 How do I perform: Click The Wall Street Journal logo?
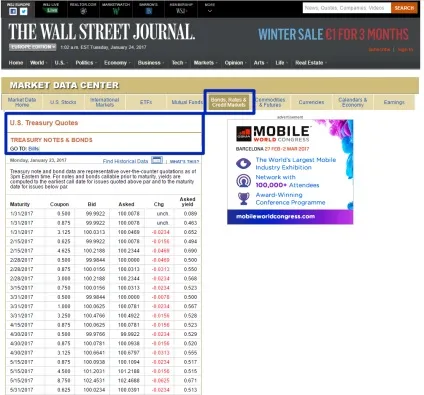coord(101,32)
